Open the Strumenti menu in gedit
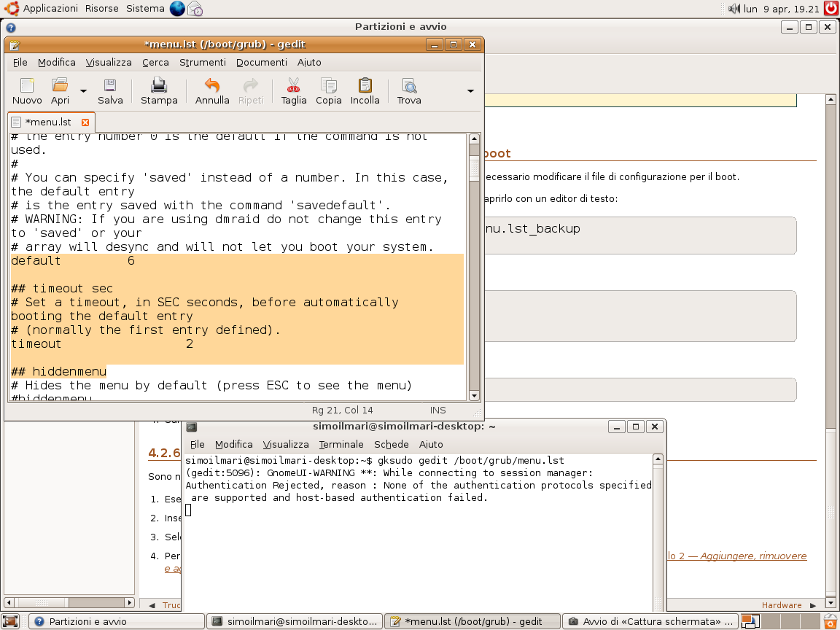The image size is (840, 630). (x=203, y=63)
